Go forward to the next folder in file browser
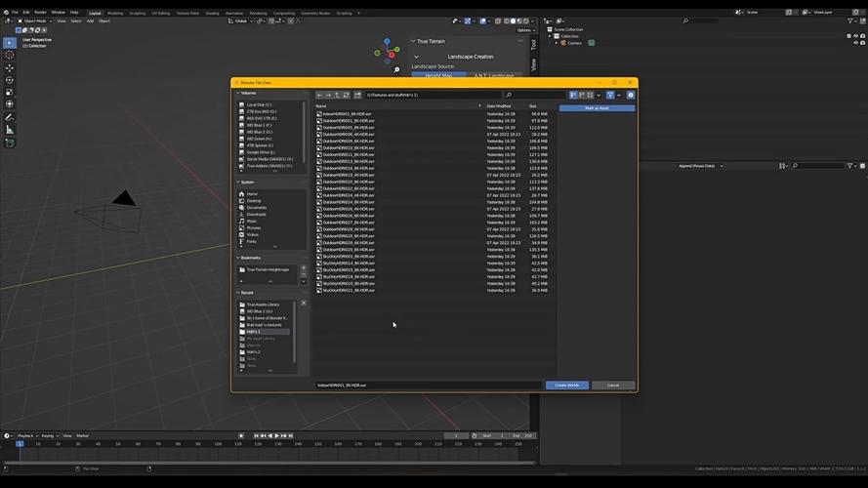 [x=328, y=96]
